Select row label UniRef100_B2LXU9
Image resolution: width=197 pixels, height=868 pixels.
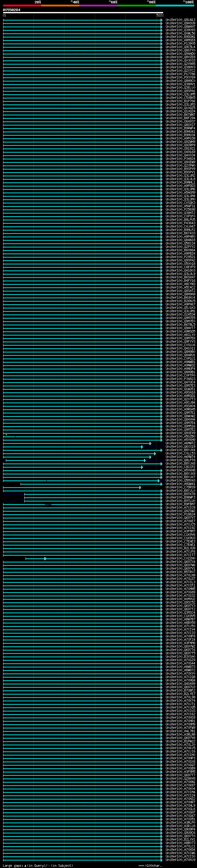click(x=180, y=548)
